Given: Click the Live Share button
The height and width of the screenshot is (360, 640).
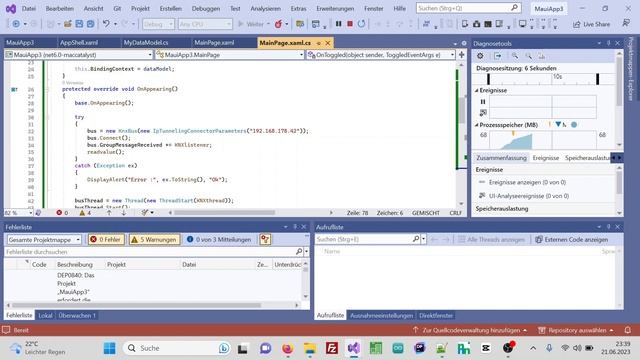Looking at the screenshot, I should 591,24.
